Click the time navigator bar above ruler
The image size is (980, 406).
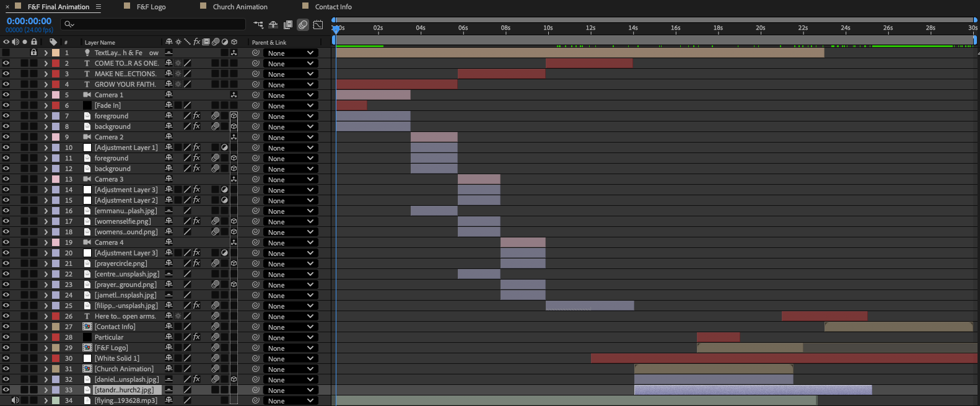coord(654,20)
